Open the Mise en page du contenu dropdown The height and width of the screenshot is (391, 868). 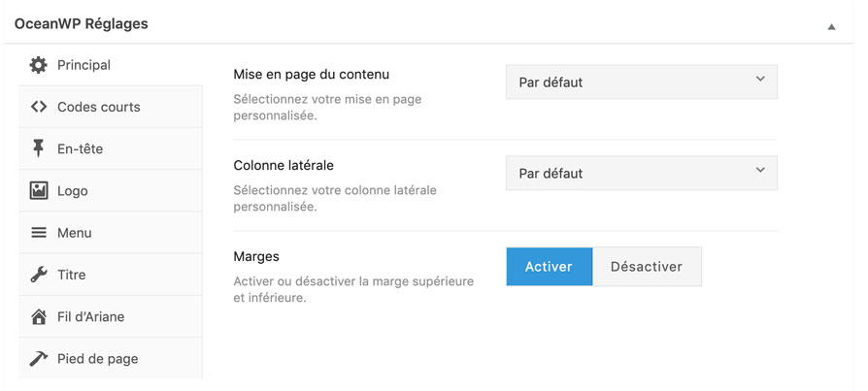641,82
